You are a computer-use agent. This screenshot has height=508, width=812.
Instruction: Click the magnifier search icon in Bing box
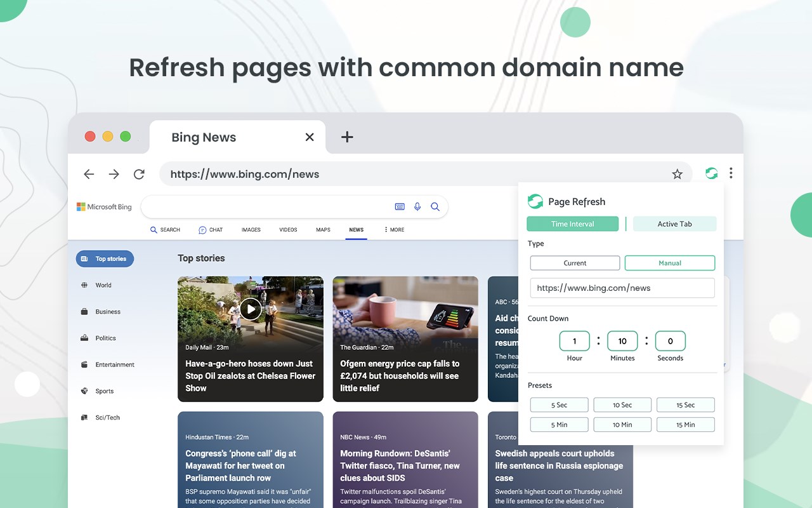click(435, 206)
